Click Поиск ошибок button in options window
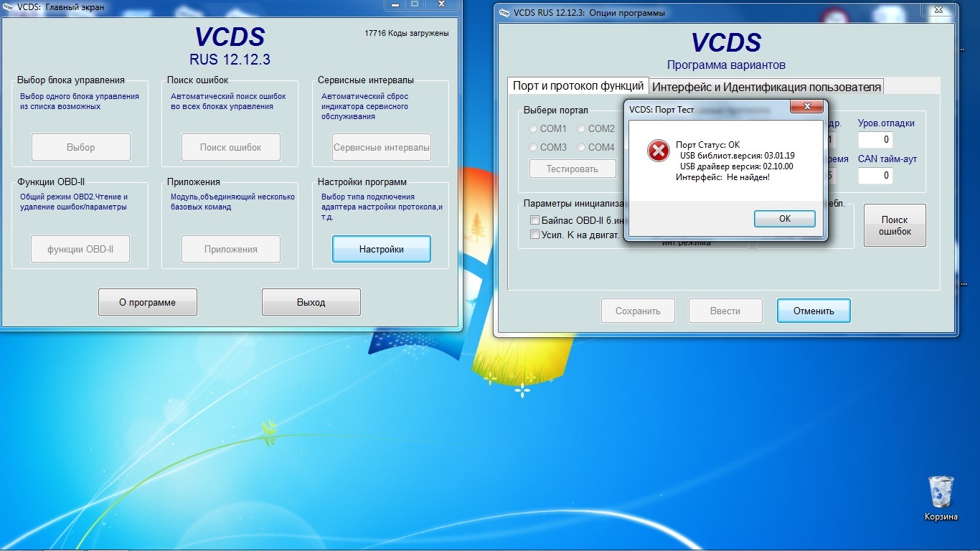 pyautogui.click(x=895, y=225)
